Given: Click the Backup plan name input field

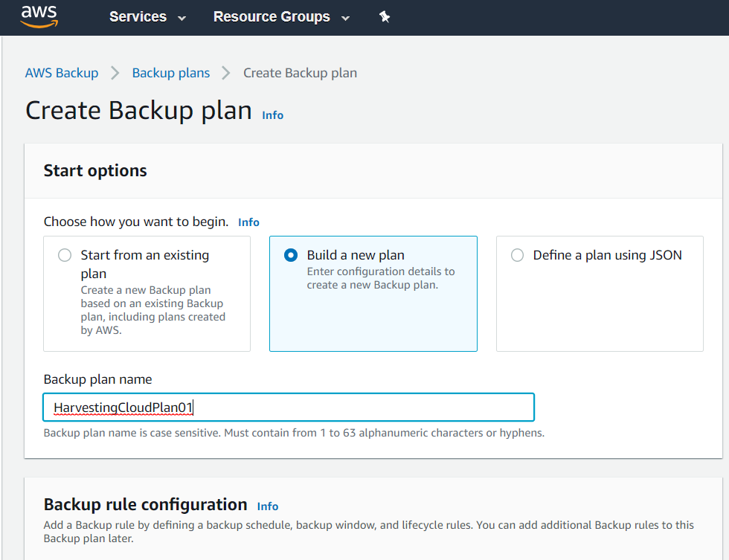Looking at the screenshot, I should 289,407.
